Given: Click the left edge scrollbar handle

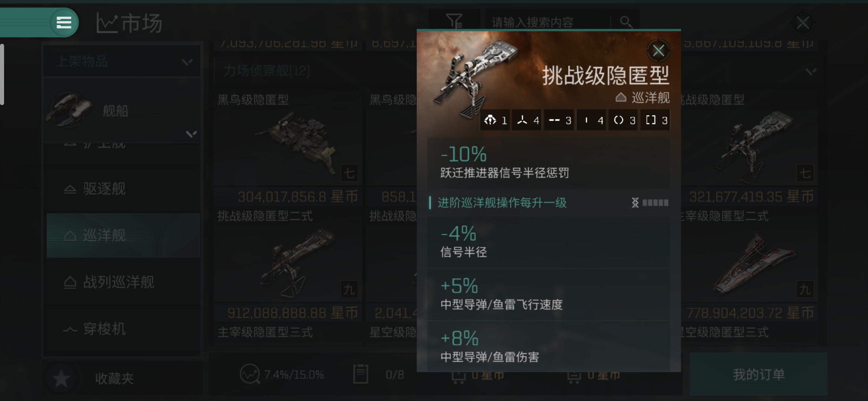Looking at the screenshot, I should point(2,74).
